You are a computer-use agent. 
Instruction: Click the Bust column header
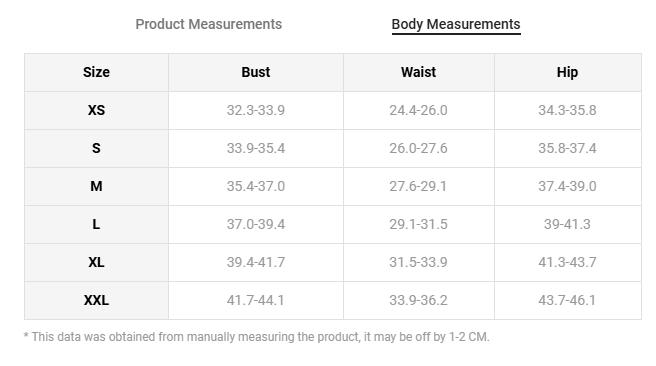click(256, 72)
